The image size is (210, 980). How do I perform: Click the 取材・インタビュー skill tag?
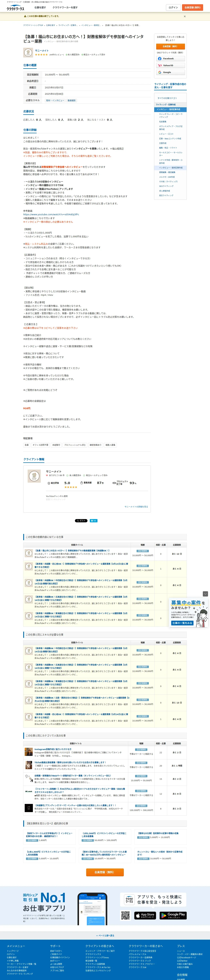[x=55, y=100]
